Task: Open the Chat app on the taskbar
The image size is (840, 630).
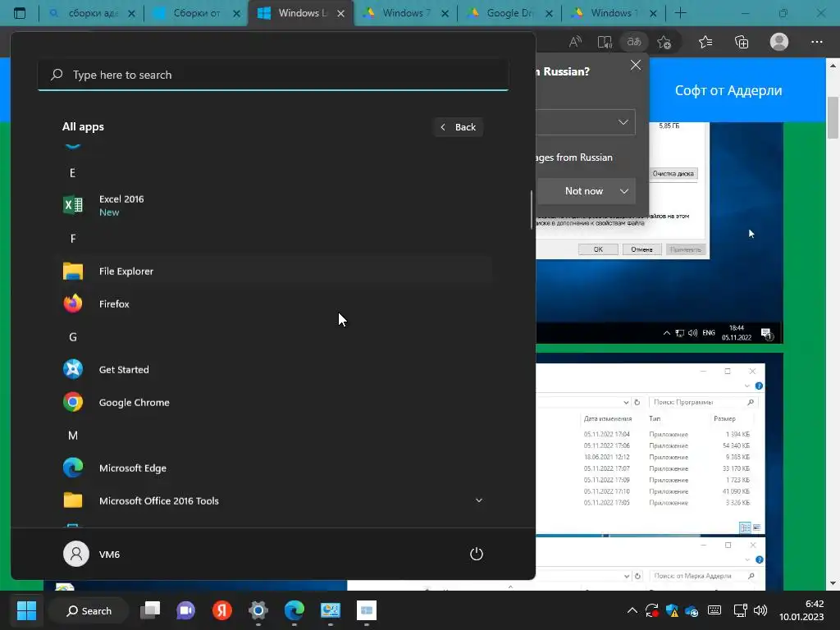Action: (186, 610)
